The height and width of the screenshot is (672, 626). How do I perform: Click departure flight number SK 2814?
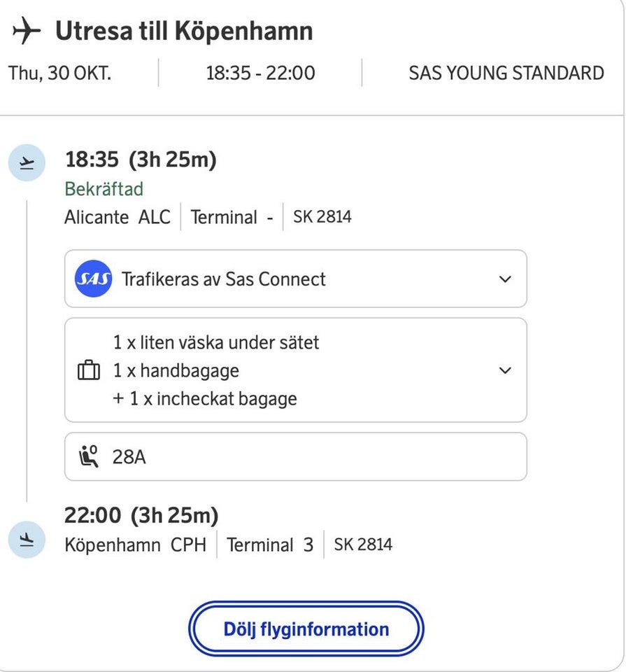coord(322,217)
